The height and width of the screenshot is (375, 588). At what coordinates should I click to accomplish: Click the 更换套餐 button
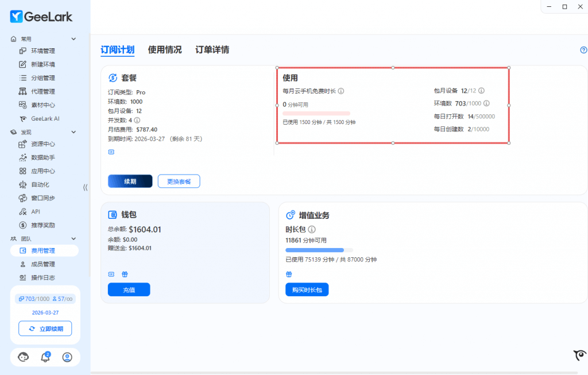pyautogui.click(x=179, y=181)
